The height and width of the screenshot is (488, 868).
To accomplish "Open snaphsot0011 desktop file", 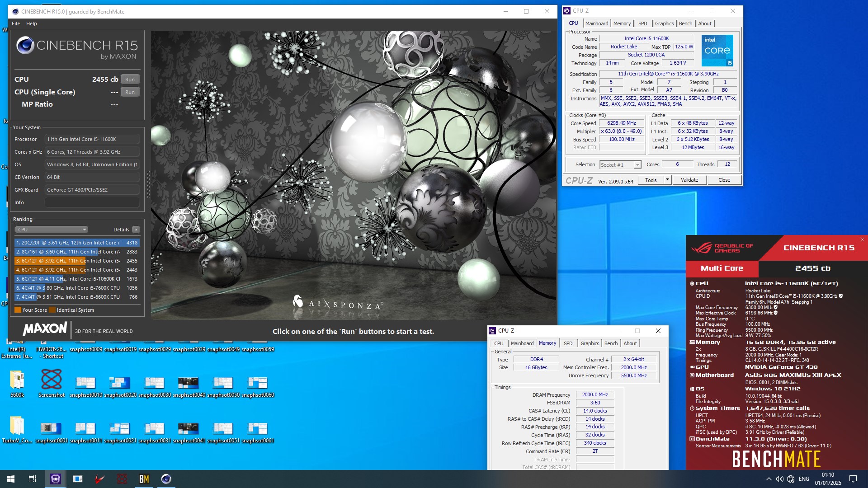I will (x=85, y=432).
